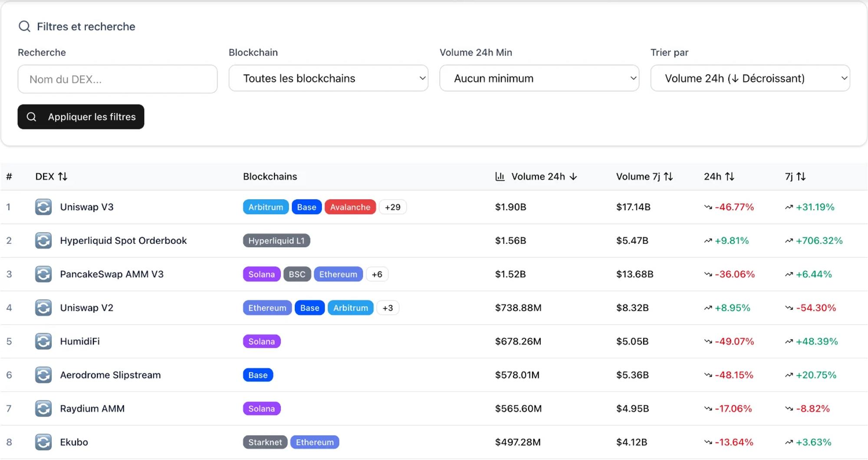Expand the +29 blockchains badge for Uniswap V3
The height and width of the screenshot is (460, 868).
tap(393, 207)
